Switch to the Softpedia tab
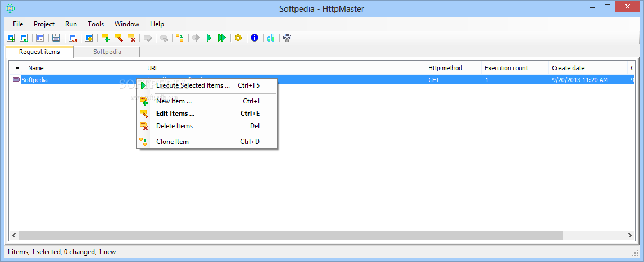The width and height of the screenshot is (644, 262). [107, 52]
